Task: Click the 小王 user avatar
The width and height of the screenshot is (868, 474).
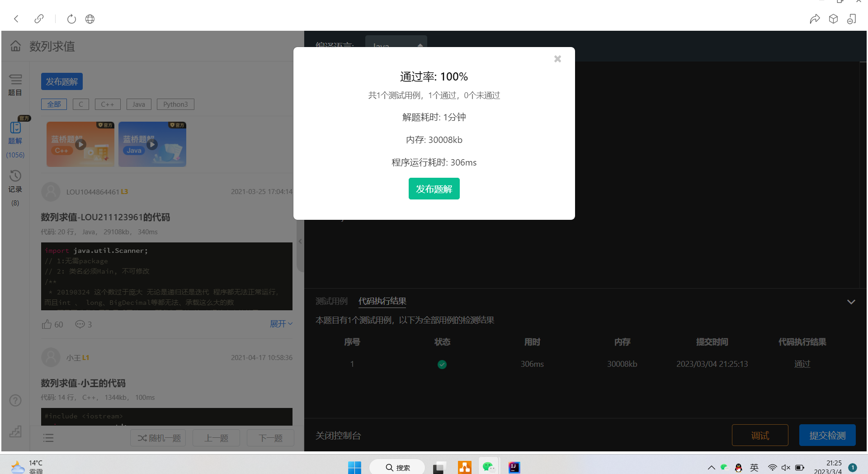Action: pyautogui.click(x=51, y=357)
